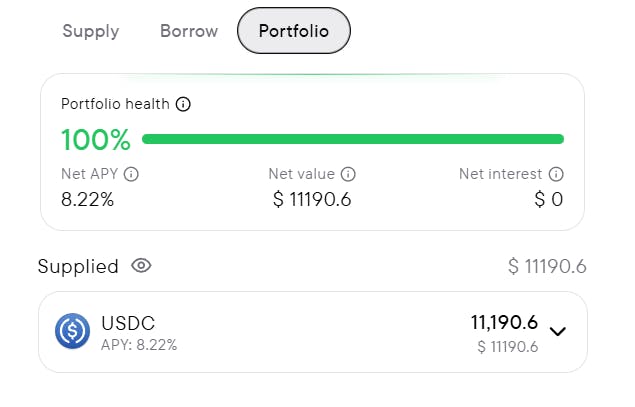
Task: Click the 100% health percentage
Action: pyautogui.click(x=96, y=140)
